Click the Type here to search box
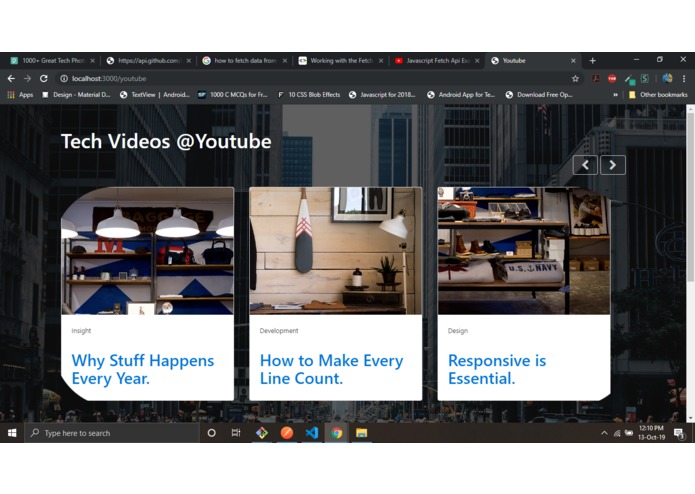The height and width of the screenshot is (494, 695). click(x=112, y=433)
